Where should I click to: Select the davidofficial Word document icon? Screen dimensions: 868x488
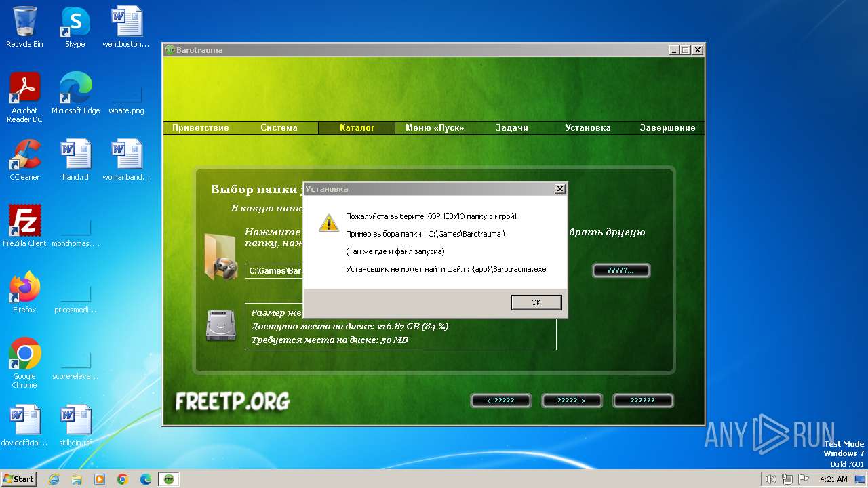click(x=24, y=426)
